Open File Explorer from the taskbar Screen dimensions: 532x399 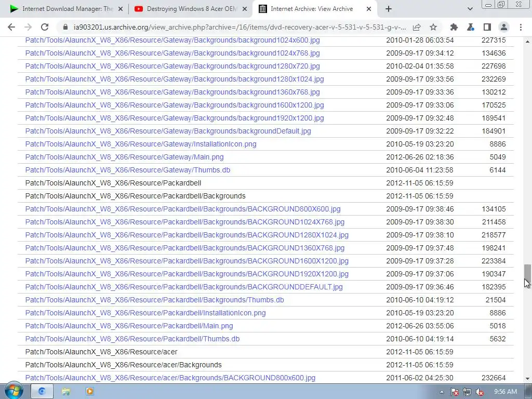[66, 392]
